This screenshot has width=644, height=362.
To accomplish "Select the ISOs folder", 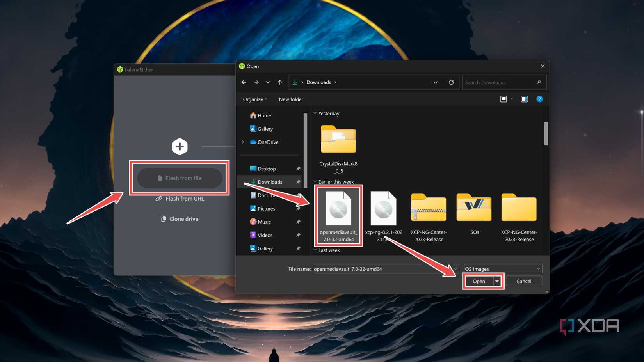I will (x=474, y=214).
